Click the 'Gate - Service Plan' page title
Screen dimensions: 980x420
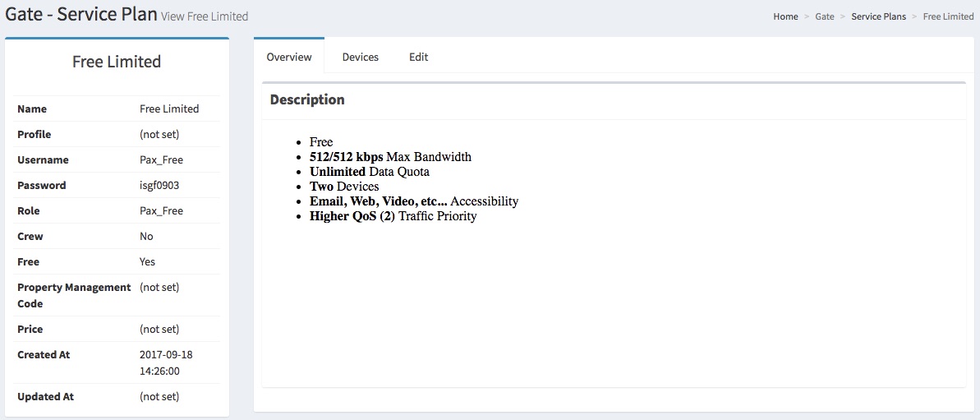81,15
